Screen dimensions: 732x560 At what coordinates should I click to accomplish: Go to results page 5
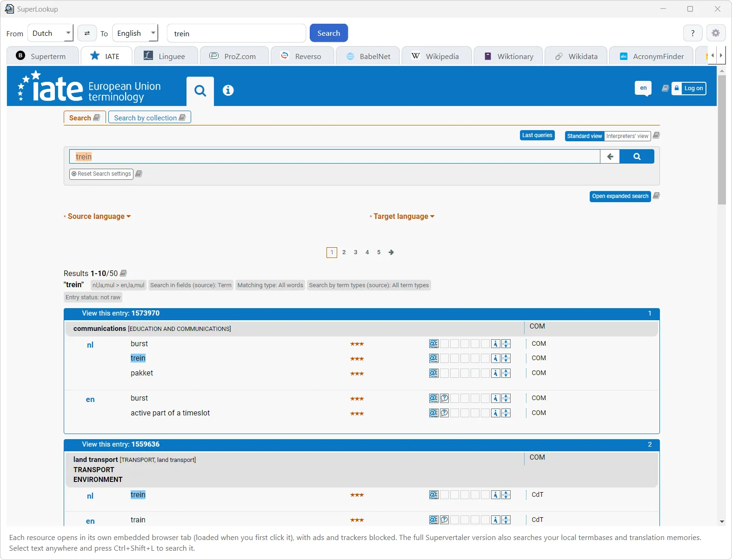[x=379, y=252]
